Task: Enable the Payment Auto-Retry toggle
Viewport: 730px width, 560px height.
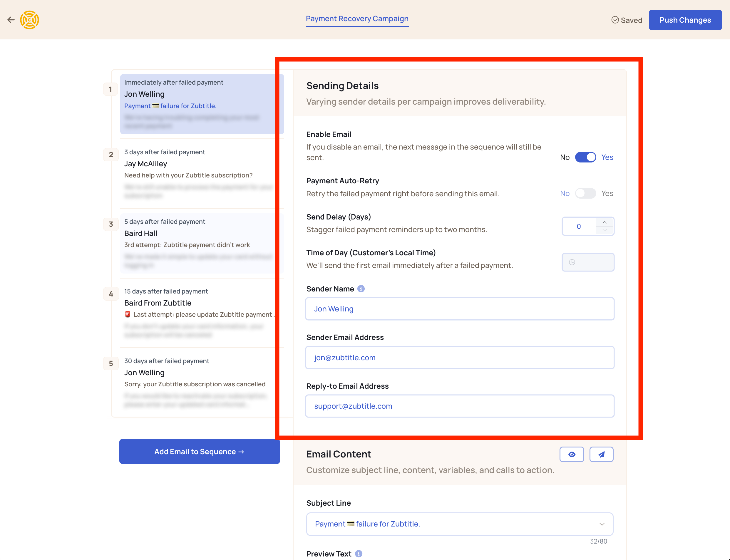Action: coord(585,193)
